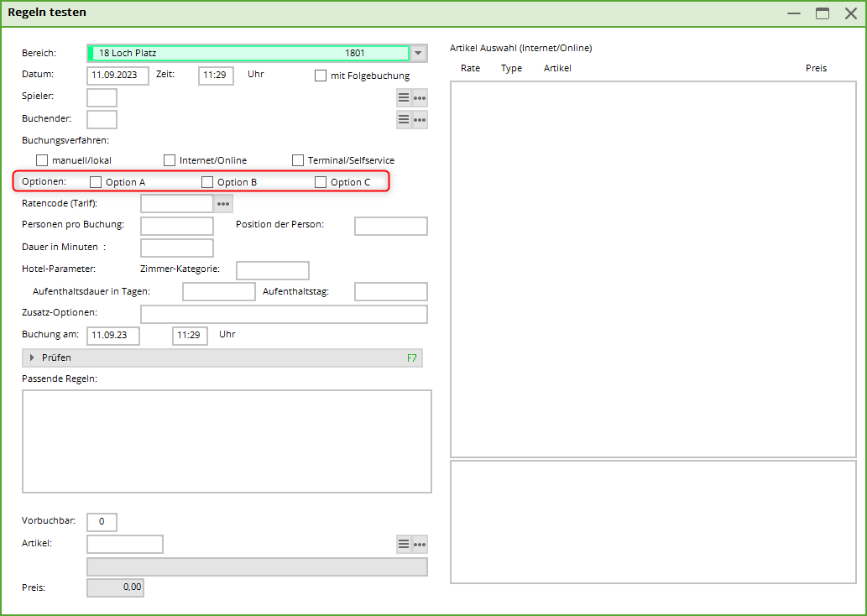Select the 18 Loch Platz combo box
The image size is (867, 616).
pyautogui.click(x=248, y=54)
